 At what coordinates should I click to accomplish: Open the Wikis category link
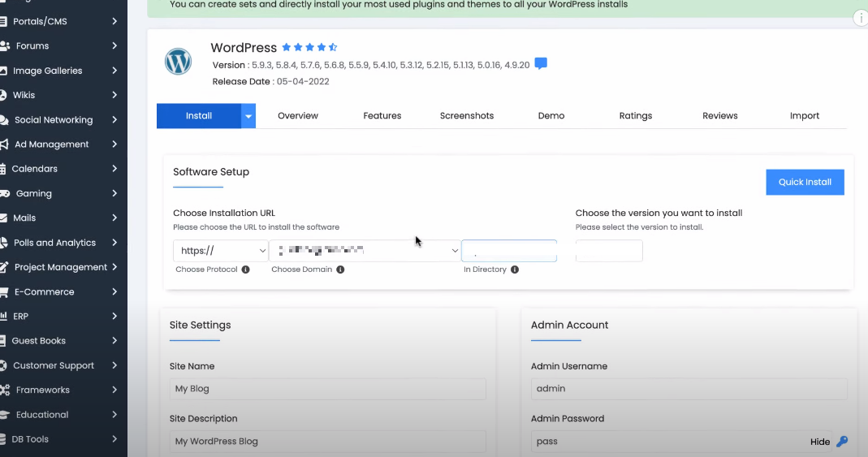(x=24, y=95)
